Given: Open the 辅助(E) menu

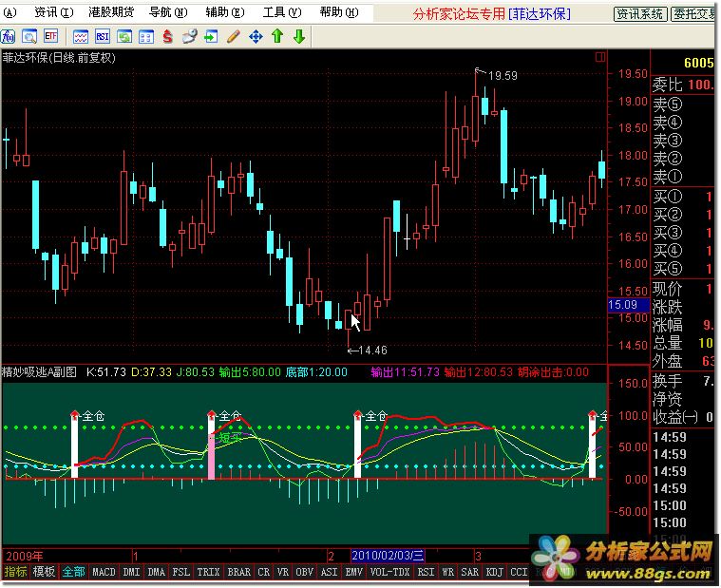Looking at the screenshot, I should coord(225,12).
